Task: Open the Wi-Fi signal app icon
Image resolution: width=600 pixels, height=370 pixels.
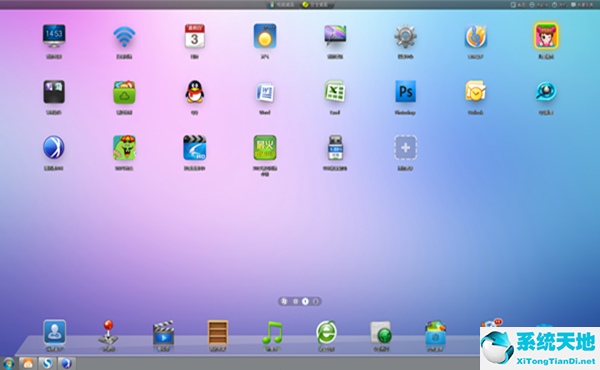Action: click(124, 37)
